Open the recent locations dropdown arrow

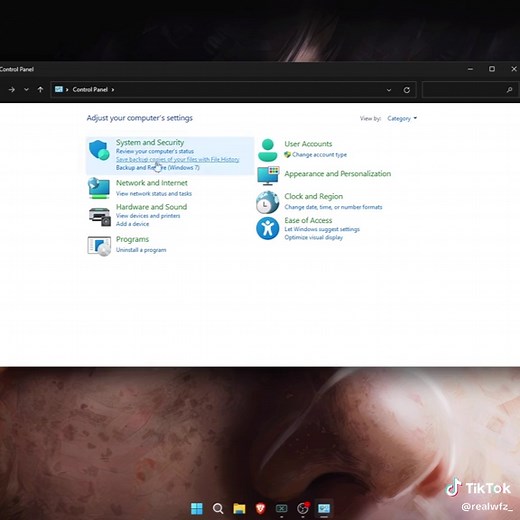point(26,90)
